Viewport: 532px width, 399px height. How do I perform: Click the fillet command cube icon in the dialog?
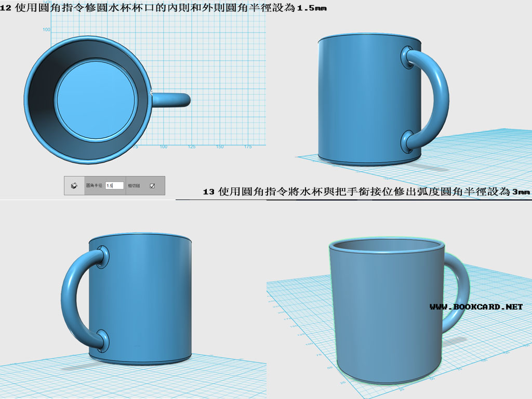[73, 185]
